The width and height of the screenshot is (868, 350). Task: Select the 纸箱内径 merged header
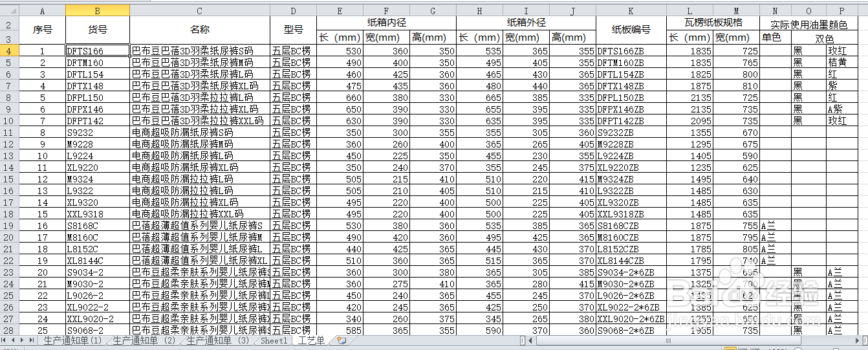click(x=385, y=23)
